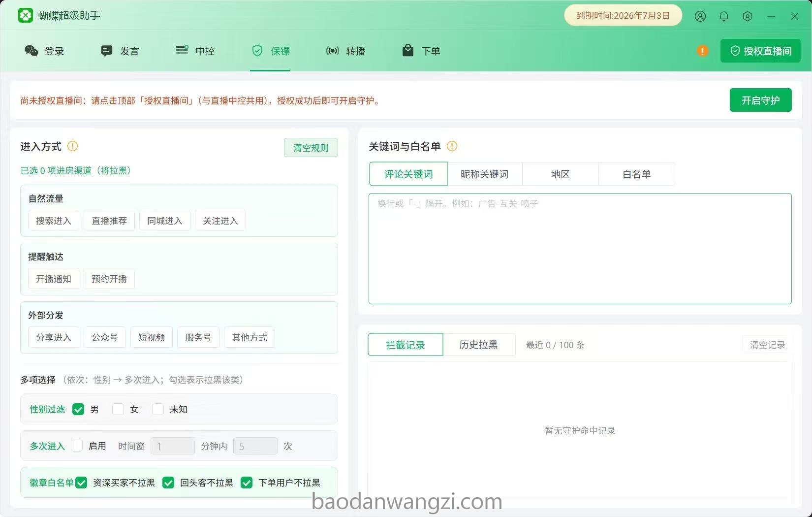This screenshot has width=812, height=517.
Task: Switch to 拦截记录 tab
Action: click(x=406, y=345)
